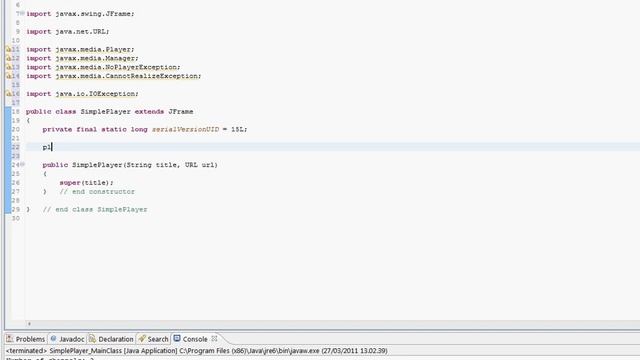The image size is (640, 360).
Task: Click the 'JFrame' superclass name on line 18
Action: tap(181, 111)
